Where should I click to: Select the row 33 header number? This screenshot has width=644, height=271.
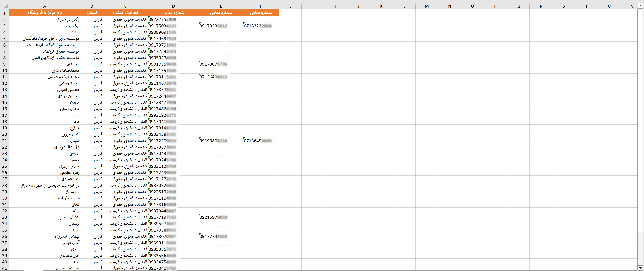pos(5,217)
